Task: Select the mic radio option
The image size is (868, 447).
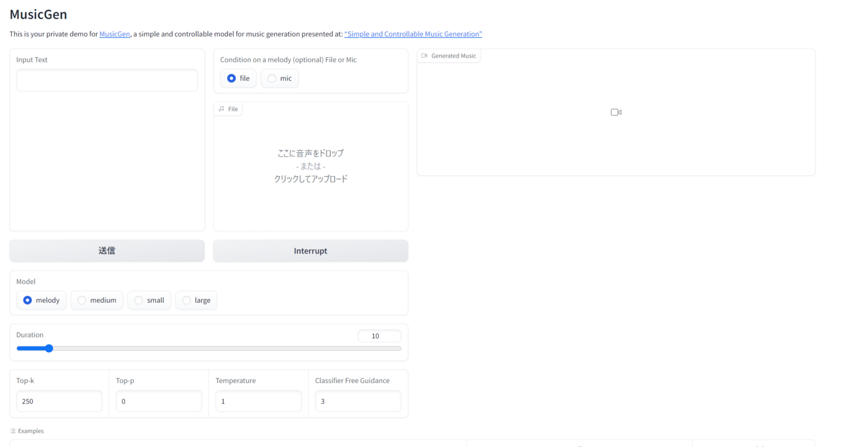Action: (272, 79)
